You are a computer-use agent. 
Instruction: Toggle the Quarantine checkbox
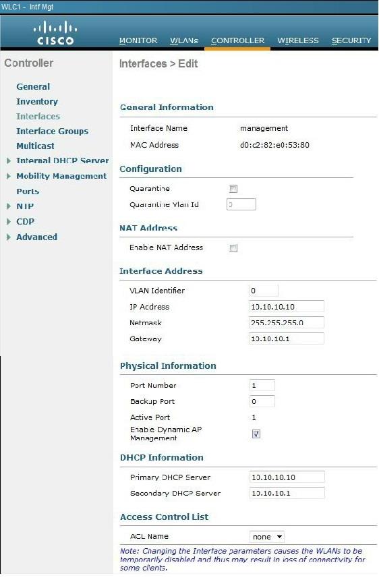click(x=233, y=189)
